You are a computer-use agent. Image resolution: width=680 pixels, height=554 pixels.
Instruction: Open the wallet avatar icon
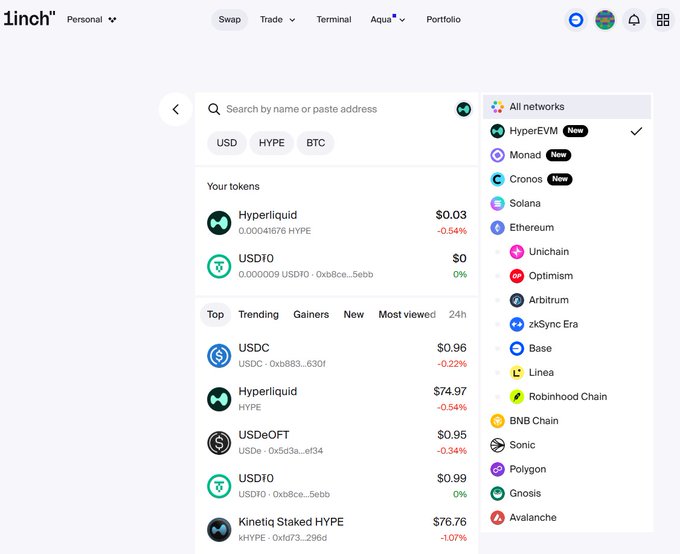[605, 20]
